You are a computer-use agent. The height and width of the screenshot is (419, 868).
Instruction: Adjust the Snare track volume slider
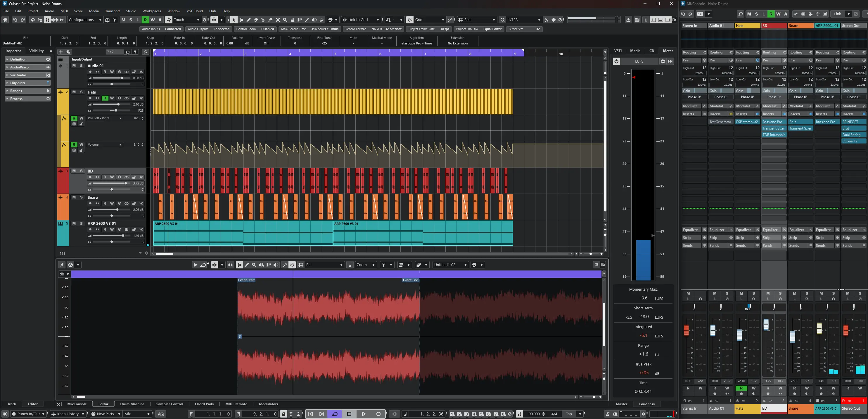(x=117, y=210)
